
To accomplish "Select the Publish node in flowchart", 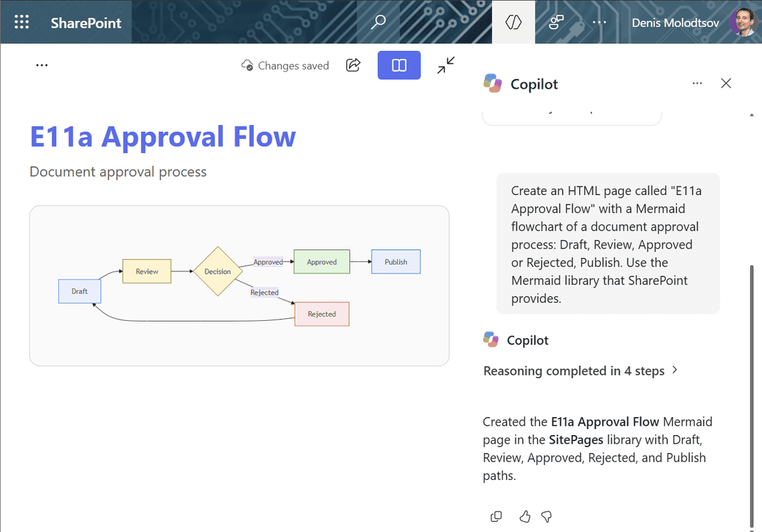I will tap(396, 262).
